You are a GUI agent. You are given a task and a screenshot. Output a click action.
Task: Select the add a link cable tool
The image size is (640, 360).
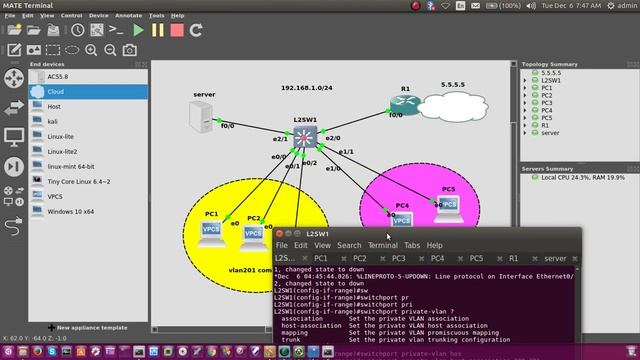(x=14, y=226)
